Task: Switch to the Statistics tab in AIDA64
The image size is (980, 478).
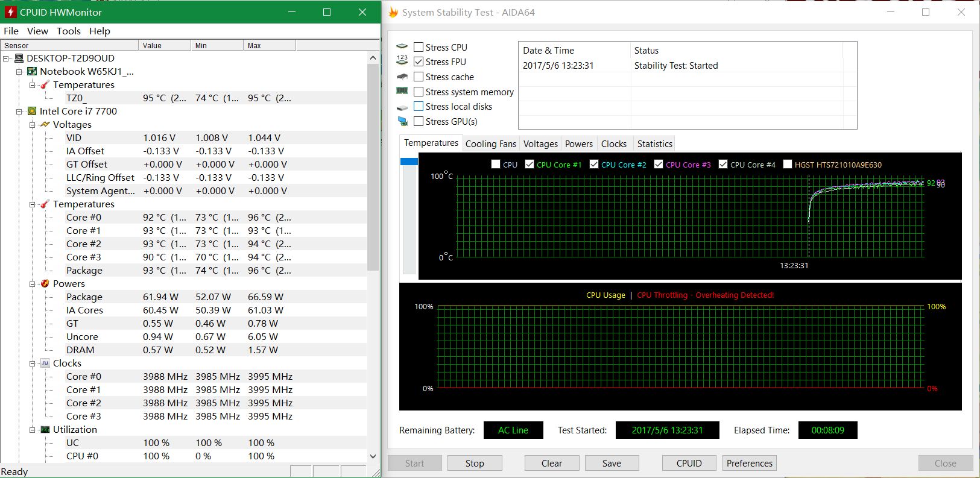Action: [x=654, y=144]
